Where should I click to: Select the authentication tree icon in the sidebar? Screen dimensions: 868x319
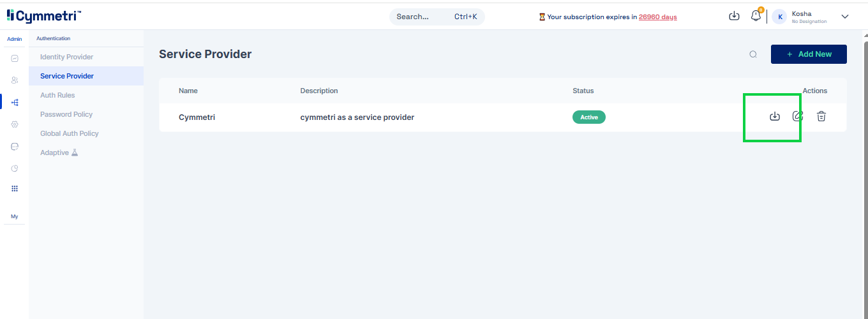tap(15, 102)
